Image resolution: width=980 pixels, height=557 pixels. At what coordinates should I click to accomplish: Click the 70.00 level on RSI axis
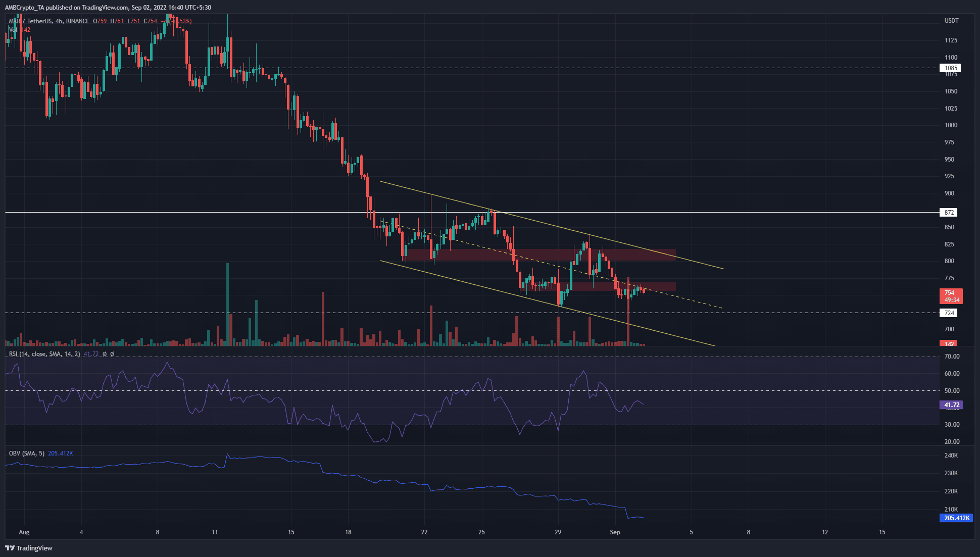(x=952, y=357)
